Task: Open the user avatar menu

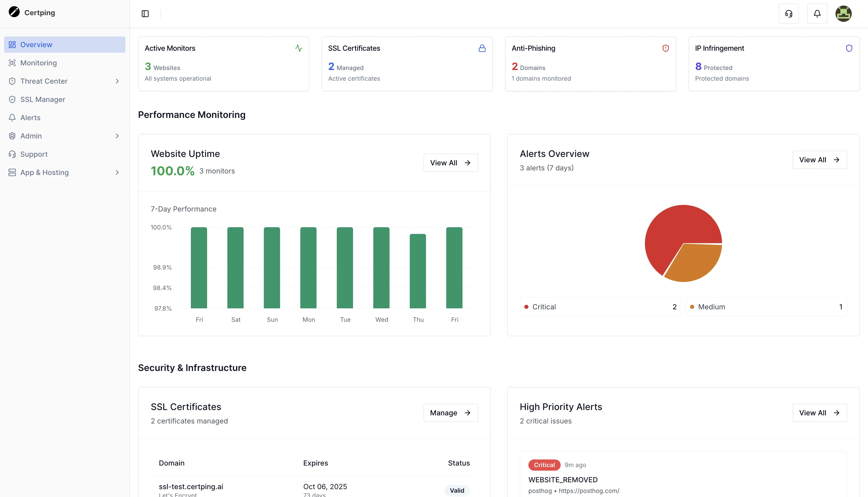Action: 843,14
